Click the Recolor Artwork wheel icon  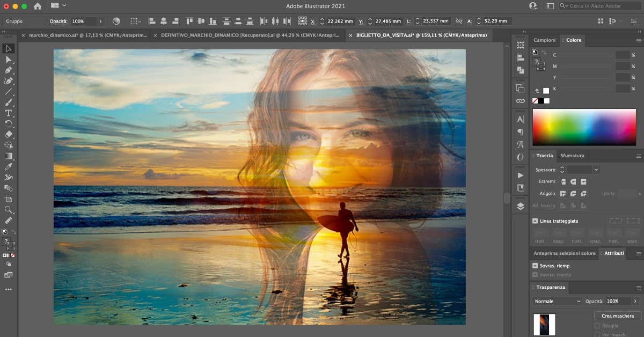[x=116, y=21]
